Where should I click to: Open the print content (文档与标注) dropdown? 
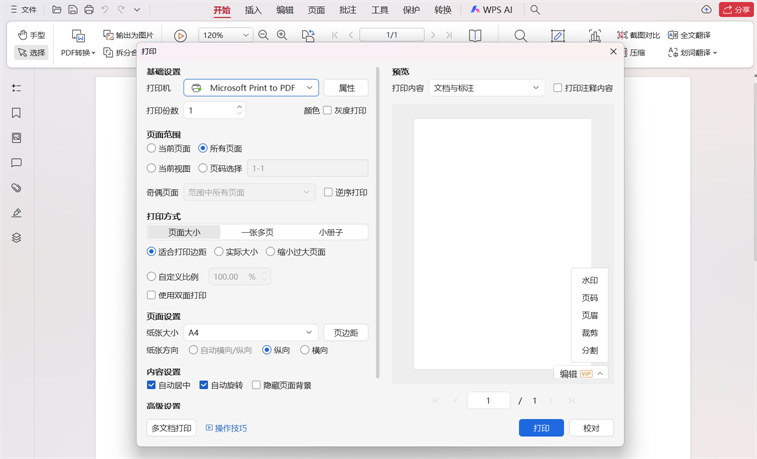coord(486,88)
